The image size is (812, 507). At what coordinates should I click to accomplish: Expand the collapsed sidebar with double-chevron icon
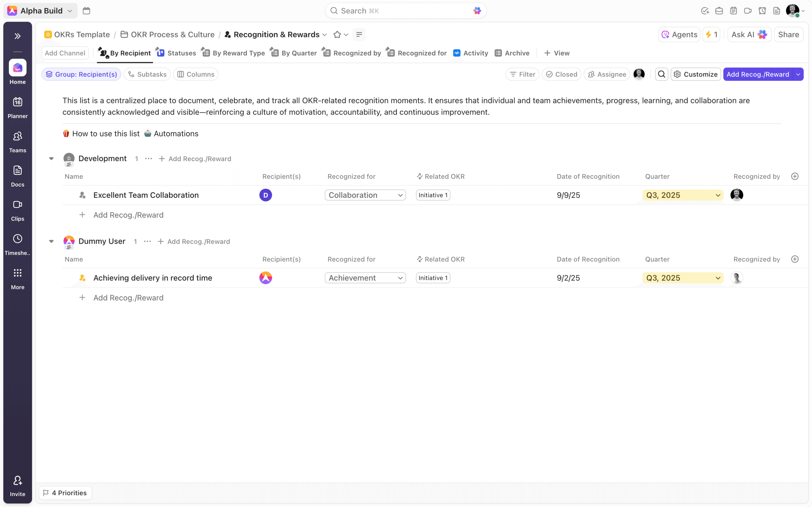pos(17,36)
